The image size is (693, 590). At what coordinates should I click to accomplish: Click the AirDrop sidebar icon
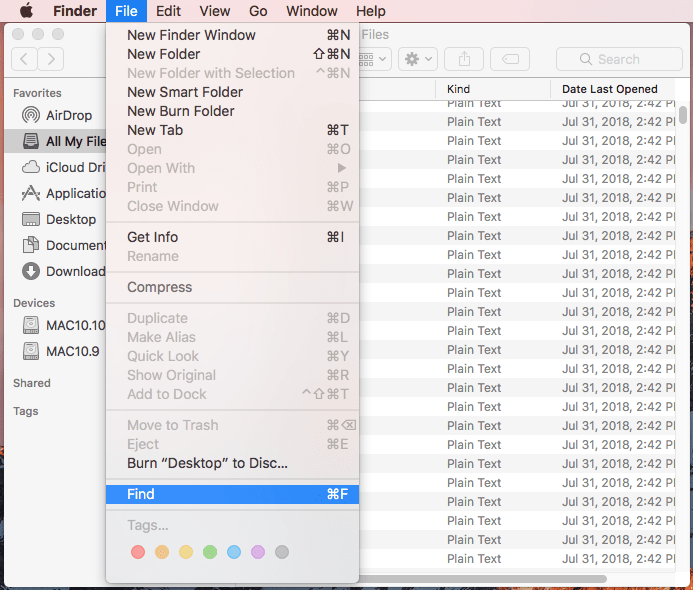pyautogui.click(x=30, y=115)
